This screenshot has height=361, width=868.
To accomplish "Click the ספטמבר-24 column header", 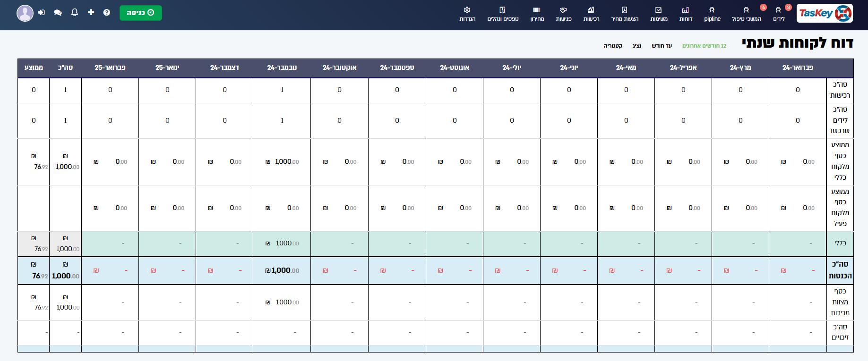I will (397, 68).
